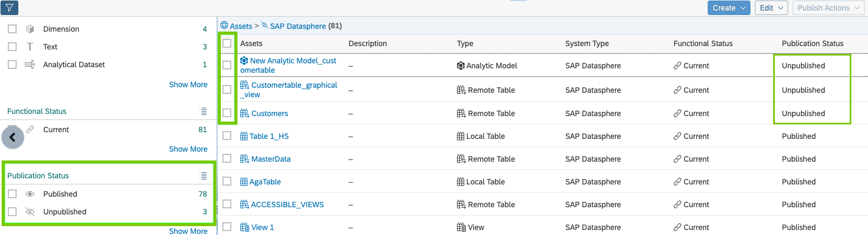The width and height of the screenshot is (868, 235).
Task: Enable the Unpublished filter checkbox
Action: [12, 212]
